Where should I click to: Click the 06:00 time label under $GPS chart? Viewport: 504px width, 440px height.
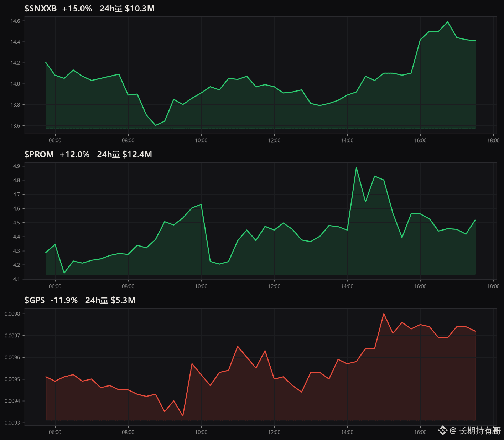point(55,432)
